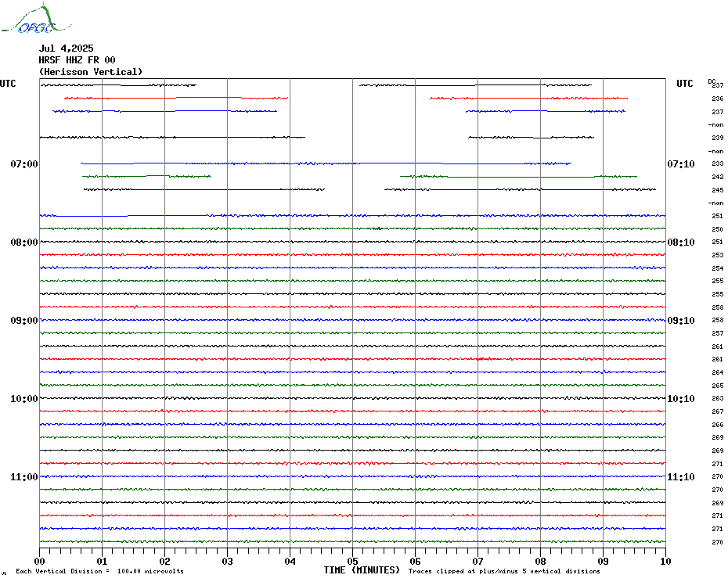Click the 07:10 time label
Screen dimensions: 728x582
681,163
